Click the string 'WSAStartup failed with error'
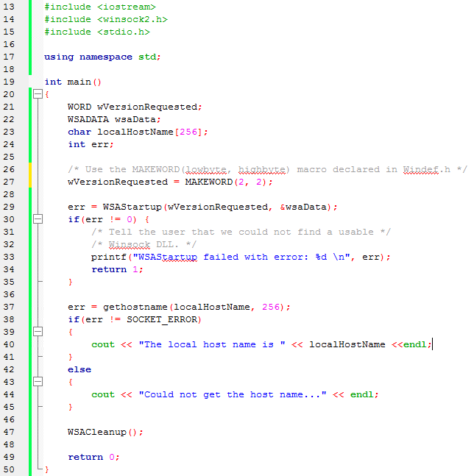This screenshot has width=474, height=476. (221, 257)
